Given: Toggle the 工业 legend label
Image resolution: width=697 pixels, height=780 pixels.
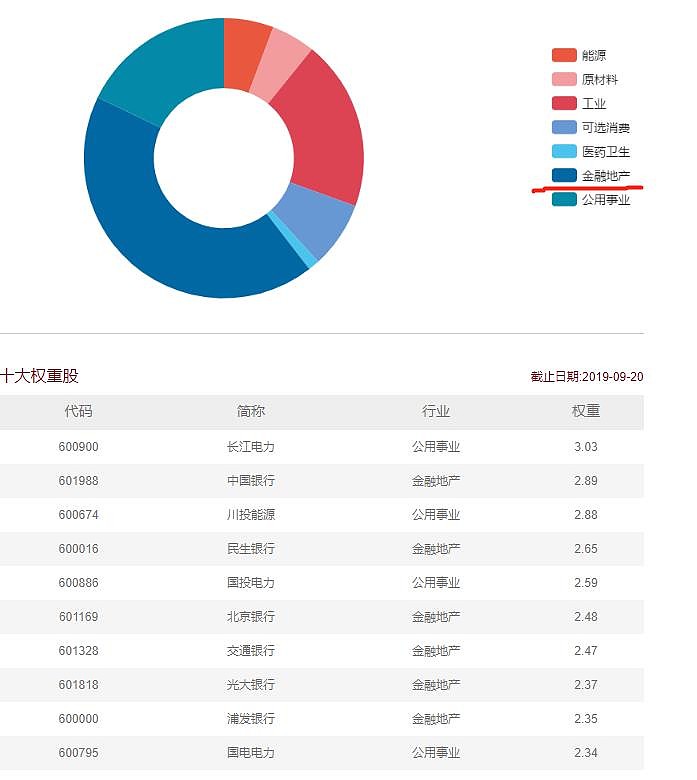Looking at the screenshot, I should pos(594,103).
